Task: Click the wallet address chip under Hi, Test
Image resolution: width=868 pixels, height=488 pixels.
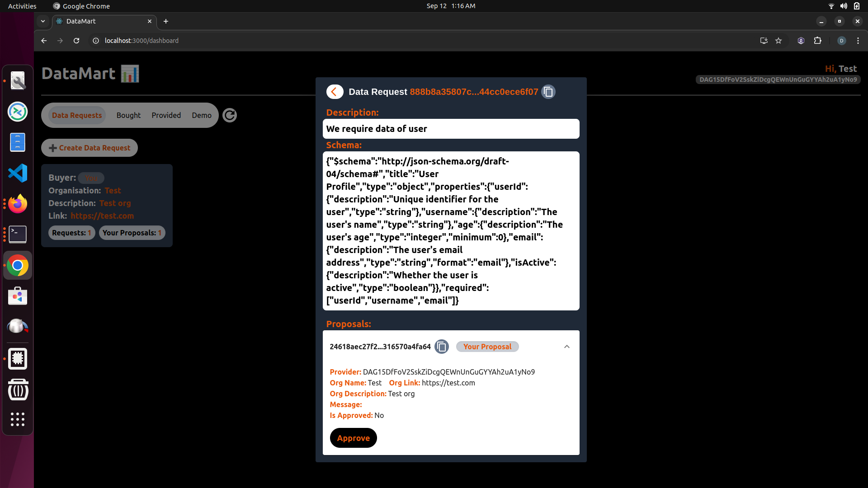Action: (x=778, y=80)
